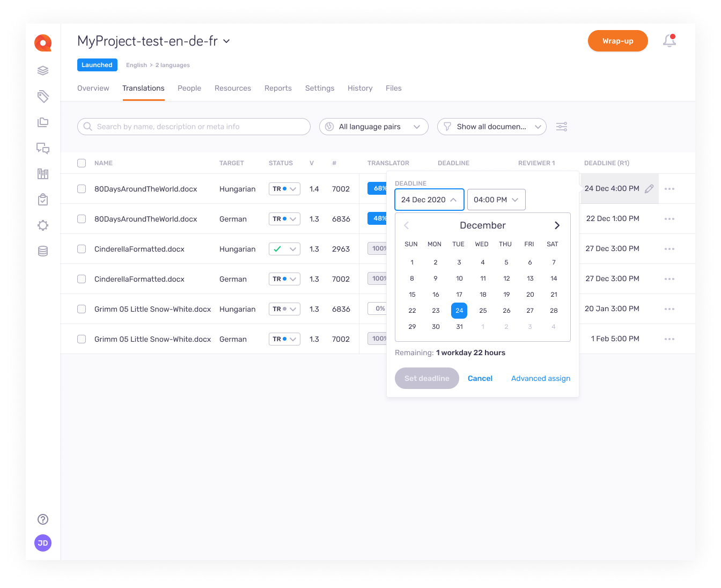Screen dimensions: 721x588
Task: Check the Hungarian 80DaysAroundTheWorld.docx row checkbox
Action: pyautogui.click(x=82, y=189)
